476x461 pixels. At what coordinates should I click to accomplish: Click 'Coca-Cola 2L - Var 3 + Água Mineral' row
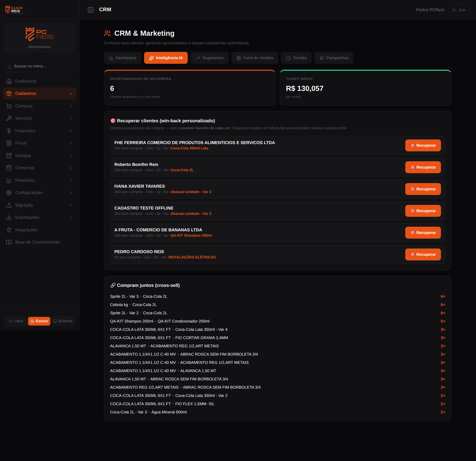coord(278,412)
